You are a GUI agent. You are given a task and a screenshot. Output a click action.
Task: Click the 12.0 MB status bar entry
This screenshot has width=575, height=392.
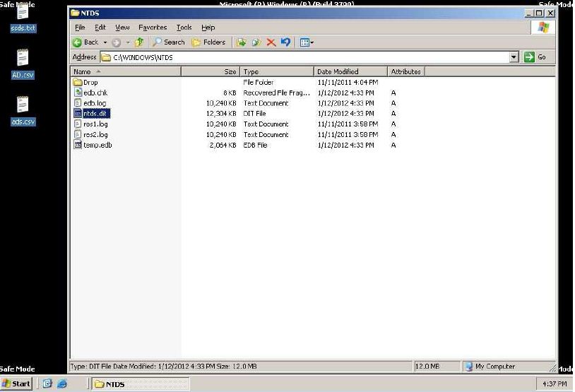pos(437,367)
